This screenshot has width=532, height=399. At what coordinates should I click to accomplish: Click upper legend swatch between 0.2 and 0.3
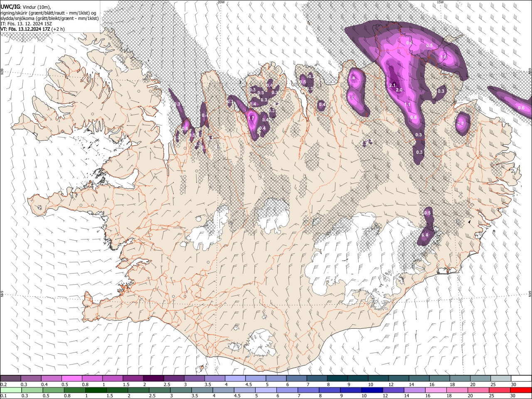click(10, 379)
